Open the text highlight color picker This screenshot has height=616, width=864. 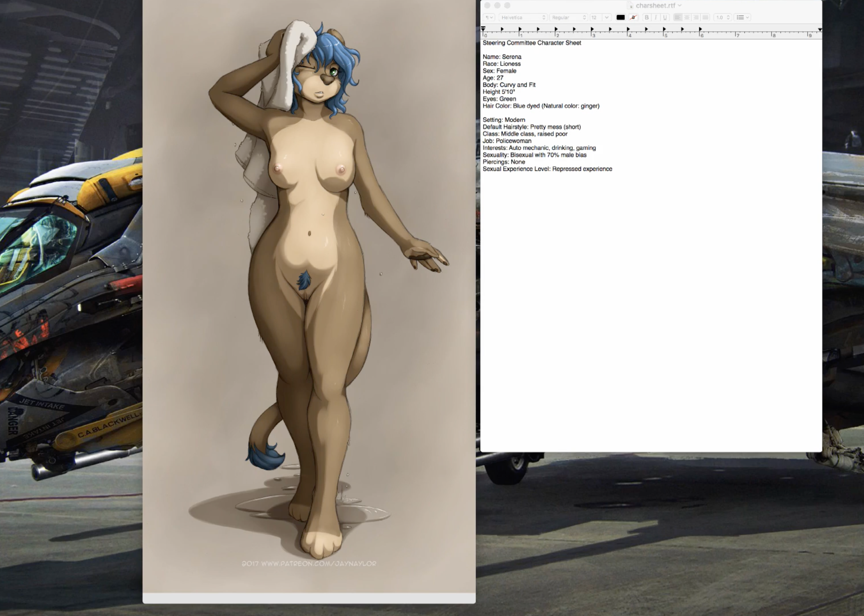[x=633, y=17]
